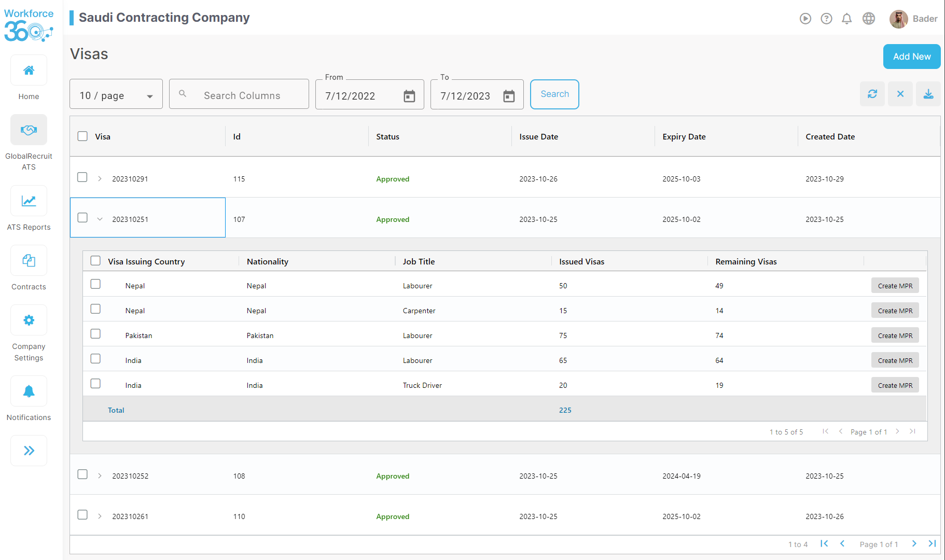Click the Add New button
The image size is (945, 560).
pyautogui.click(x=911, y=57)
